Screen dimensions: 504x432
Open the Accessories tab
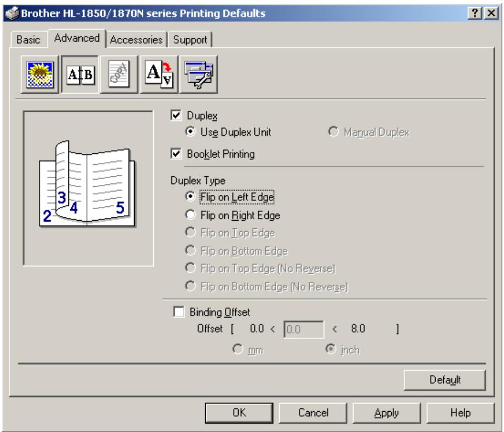pyautogui.click(x=136, y=40)
